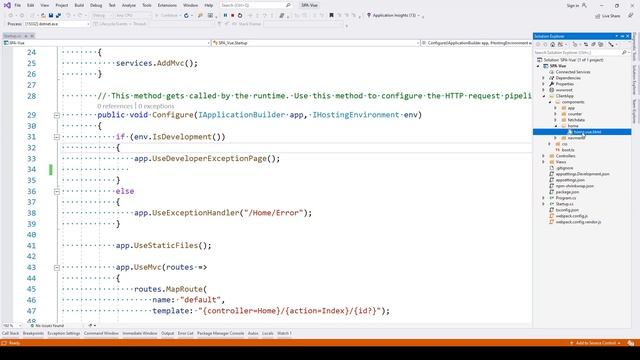
Task: Click the Sign in account icon
Action: coord(584,5)
